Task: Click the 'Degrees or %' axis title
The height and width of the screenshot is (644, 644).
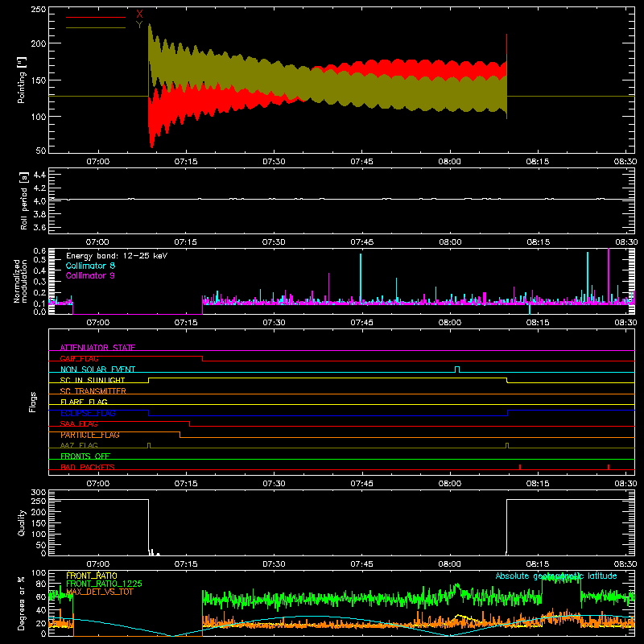Action: 22,603
